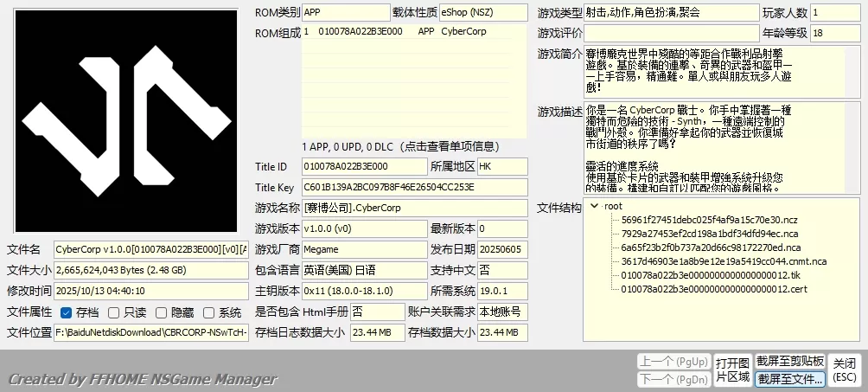Toggle the 只读 read-only checkbox
Viewport: 868px width, 392px height.
113,312
